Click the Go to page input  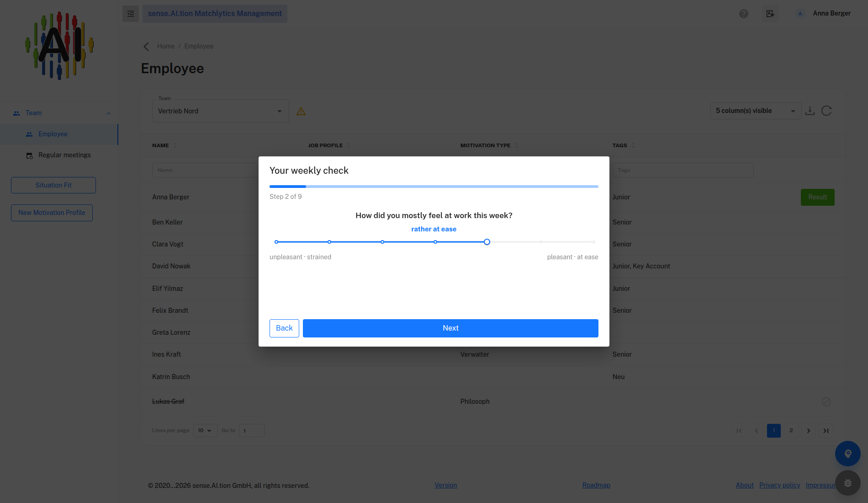coord(252,431)
